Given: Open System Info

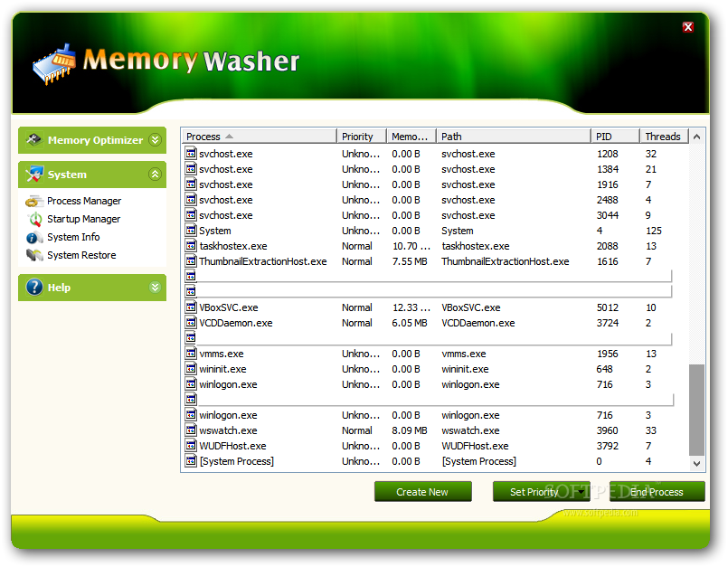Looking at the screenshot, I should click(73, 237).
